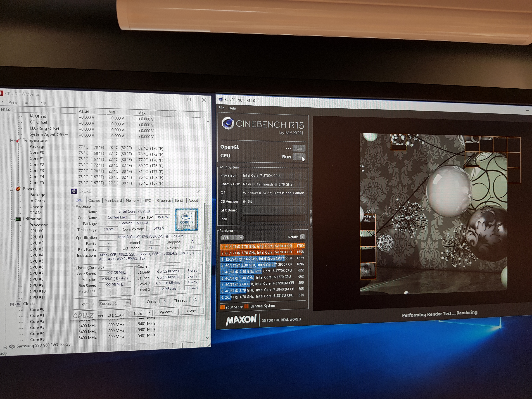Click the Tools button in CPU-Z
The image size is (532, 399).
click(138, 313)
